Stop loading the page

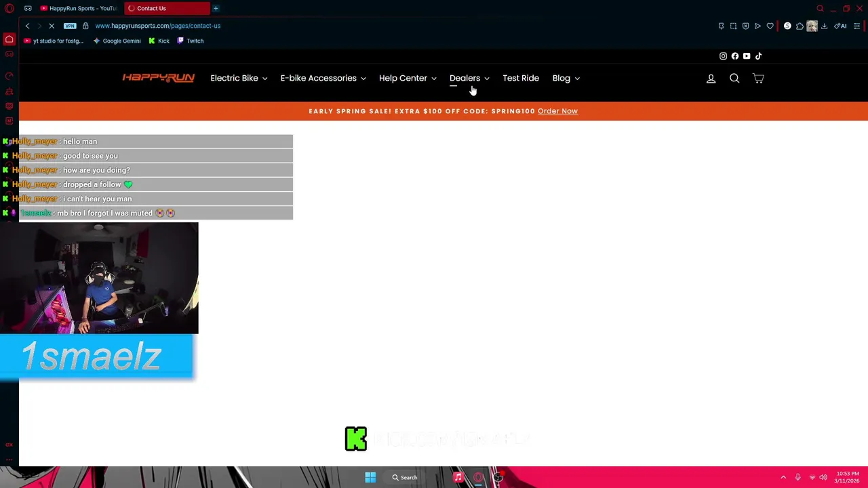coord(51,26)
